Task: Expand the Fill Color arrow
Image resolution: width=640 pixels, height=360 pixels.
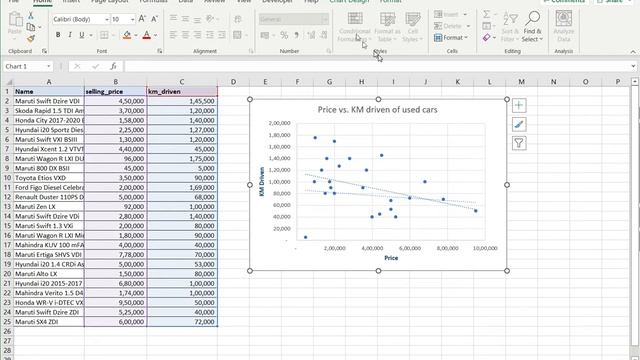Action: point(136,36)
